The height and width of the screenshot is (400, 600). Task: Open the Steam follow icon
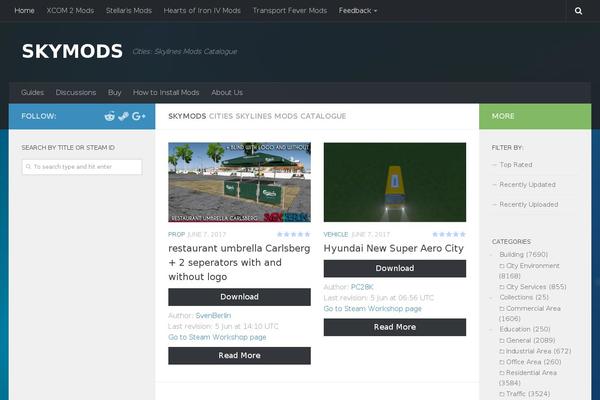pos(124,116)
